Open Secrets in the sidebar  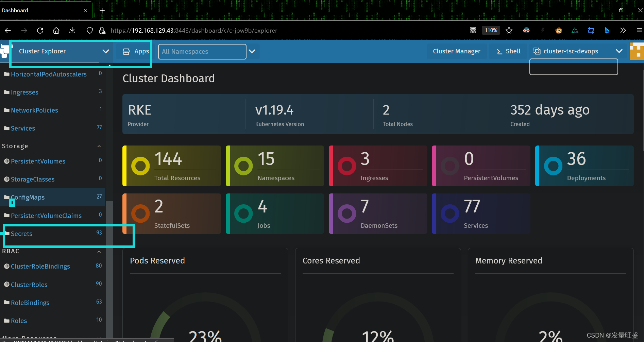tap(21, 234)
